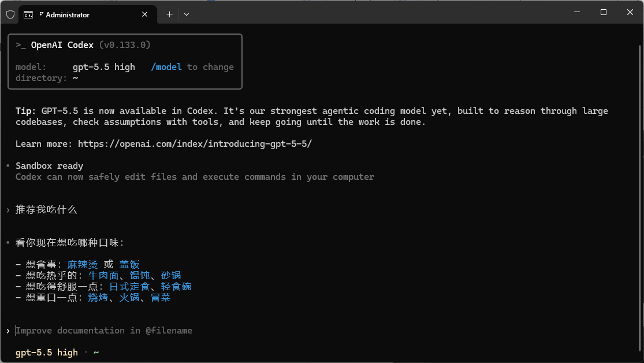
Task: Click the 冒菜 suggestion
Action: (161, 298)
